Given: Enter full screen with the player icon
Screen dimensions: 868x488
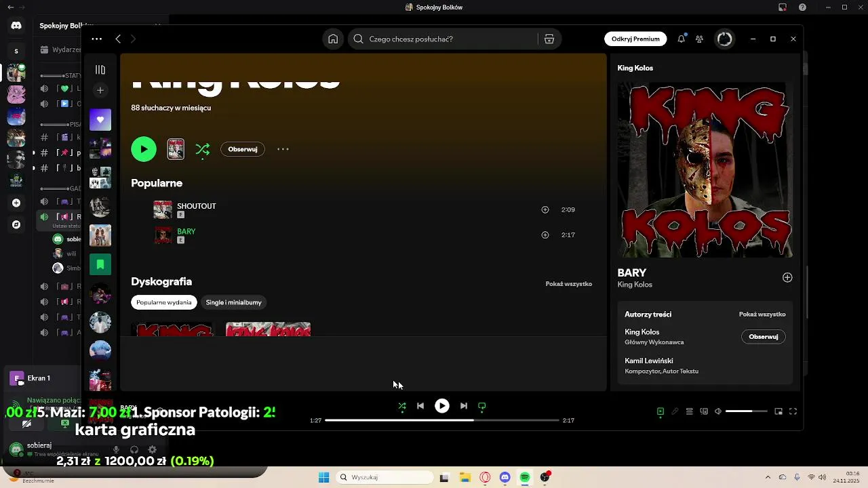Looking at the screenshot, I should coord(793,411).
